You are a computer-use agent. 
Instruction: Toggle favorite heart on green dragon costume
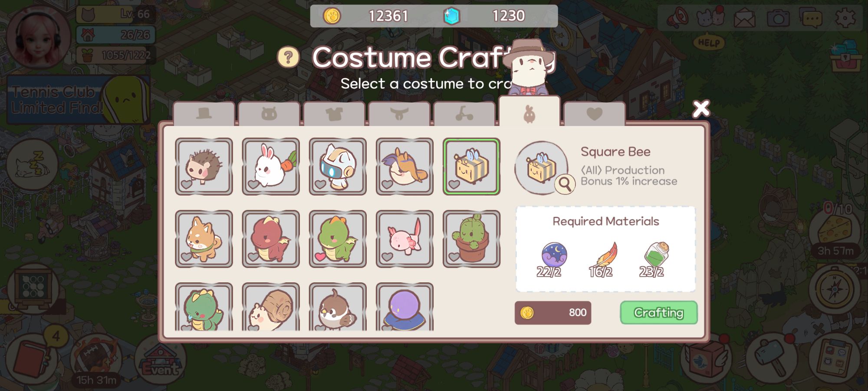pyautogui.click(x=320, y=257)
